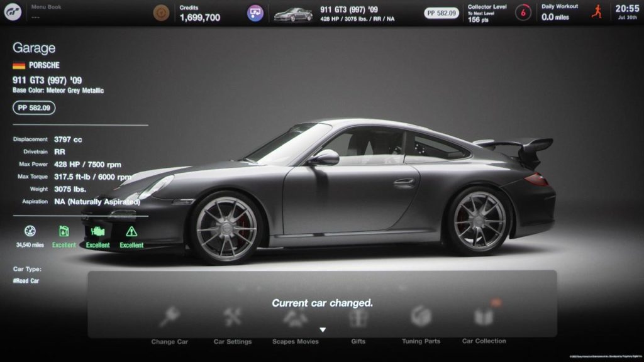Select the Displacement value 3797 cc
Viewport: 644px width, 362px height.
pyautogui.click(x=68, y=140)
